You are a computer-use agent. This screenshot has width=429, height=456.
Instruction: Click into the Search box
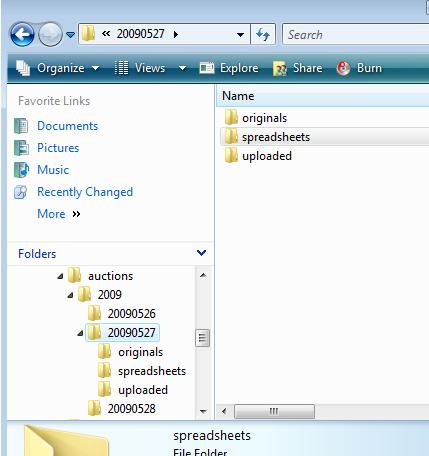(355, 34)
